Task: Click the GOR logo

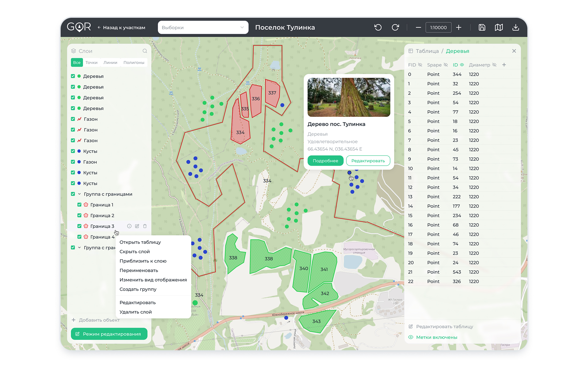Action: (x=79, y=27)
